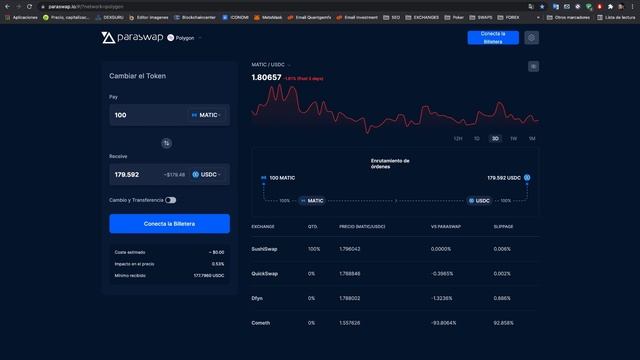Click the VS PARASWAP column header
Viewport: 640px width, 360px height.
point(446,227)
